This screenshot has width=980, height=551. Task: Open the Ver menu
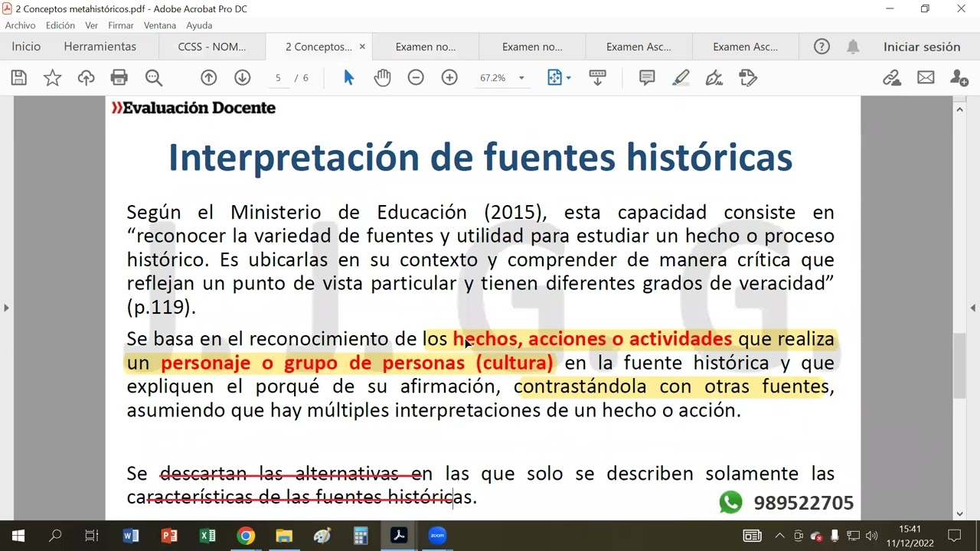[x=91, y=25]
